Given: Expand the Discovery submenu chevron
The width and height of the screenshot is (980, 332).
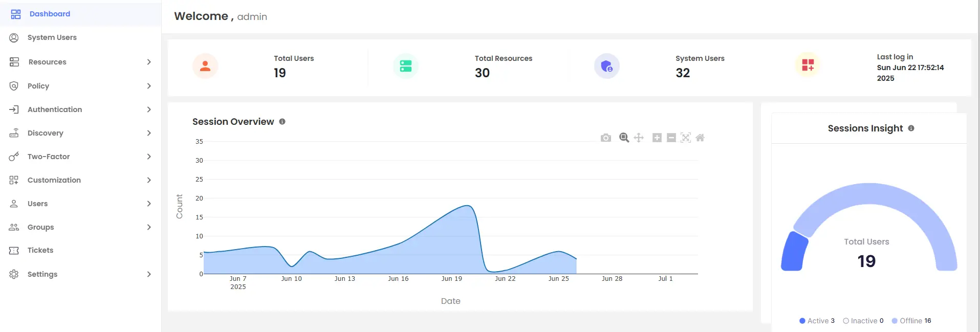Looking at the screenshot, I should pyautogui.click(x=149, y=132).
